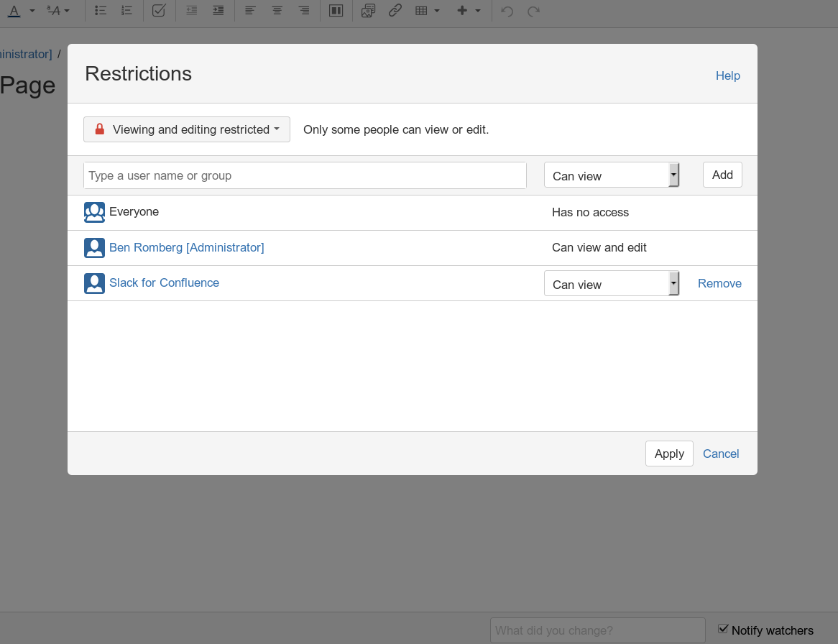838x644 pixels.
Task: Insert a numbered list
Action: coord(127,11)
